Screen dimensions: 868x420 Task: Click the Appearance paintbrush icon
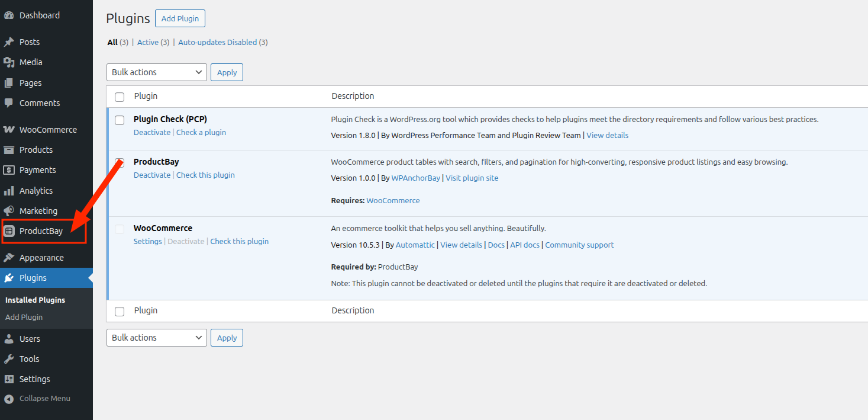click(9, 258)
